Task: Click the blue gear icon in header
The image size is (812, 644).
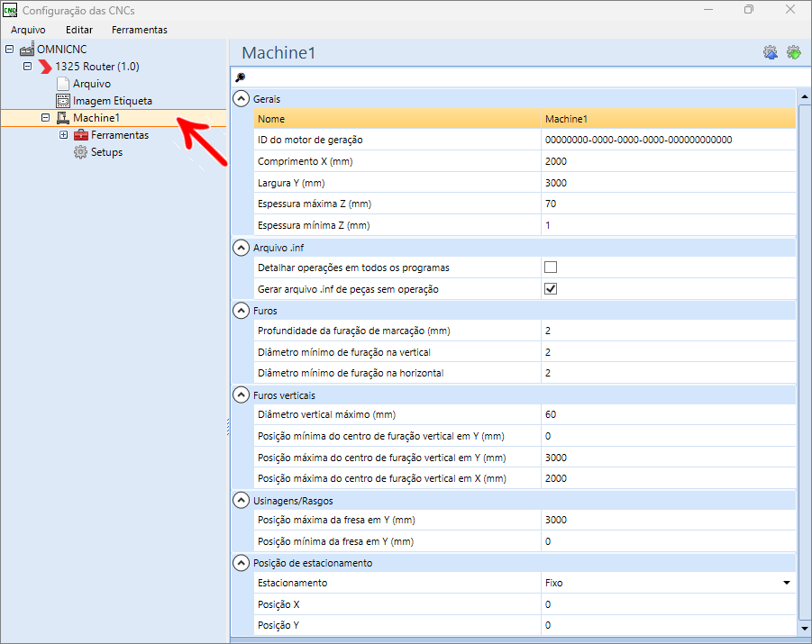Action: click(x=770, y=52)
